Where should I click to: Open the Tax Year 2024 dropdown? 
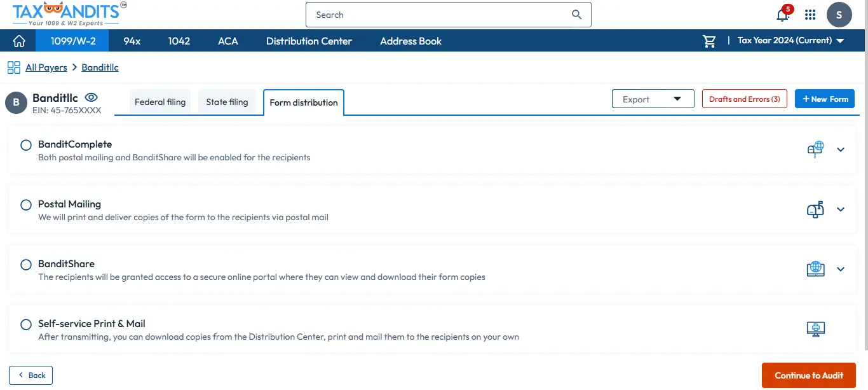pyautogui.click(x=790, y=41)
